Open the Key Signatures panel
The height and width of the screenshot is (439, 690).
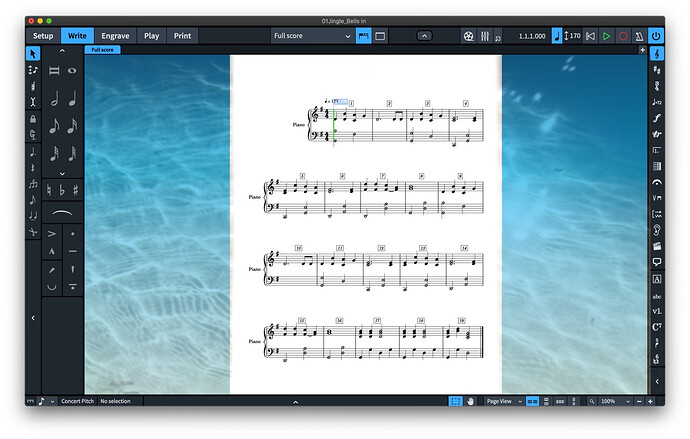[657, 70]
